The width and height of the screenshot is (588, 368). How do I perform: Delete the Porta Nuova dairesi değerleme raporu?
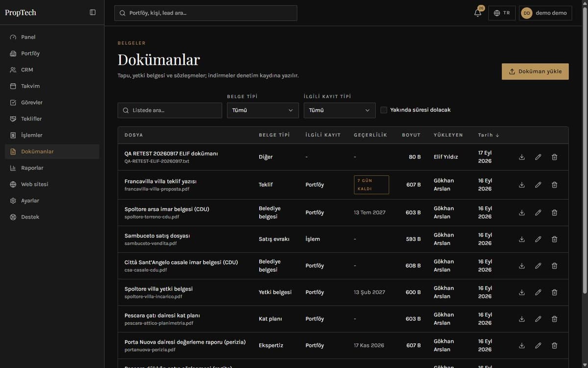pos(554,345)
